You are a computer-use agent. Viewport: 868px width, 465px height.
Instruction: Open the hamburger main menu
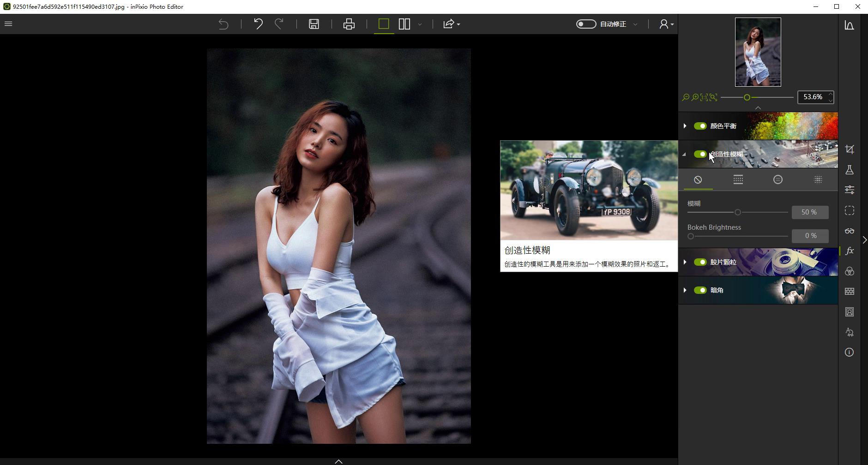point(8,24)
